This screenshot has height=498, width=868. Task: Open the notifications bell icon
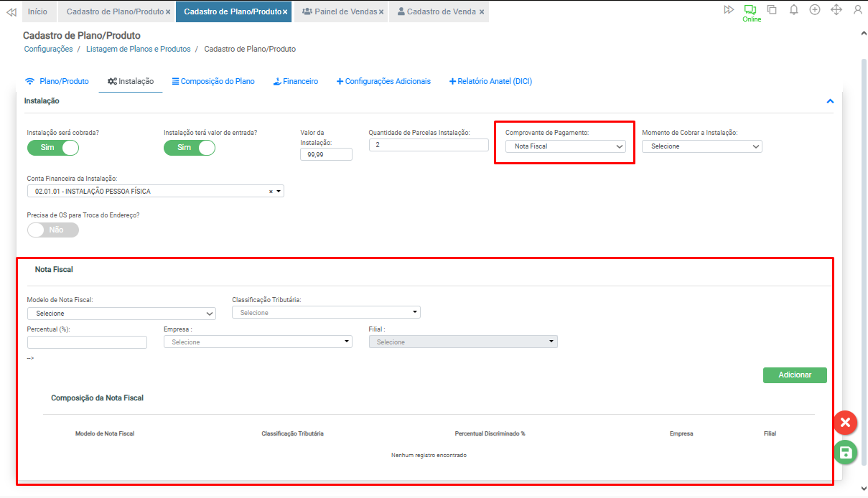point(793,10)
